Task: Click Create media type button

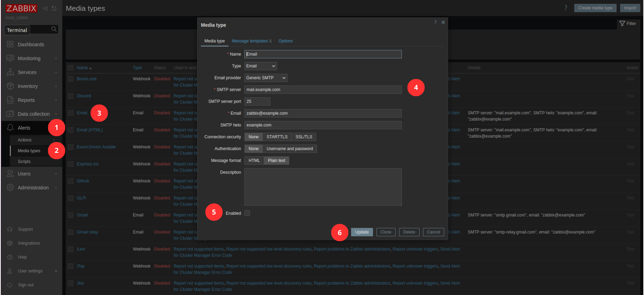Action: [x=595, y=8]
